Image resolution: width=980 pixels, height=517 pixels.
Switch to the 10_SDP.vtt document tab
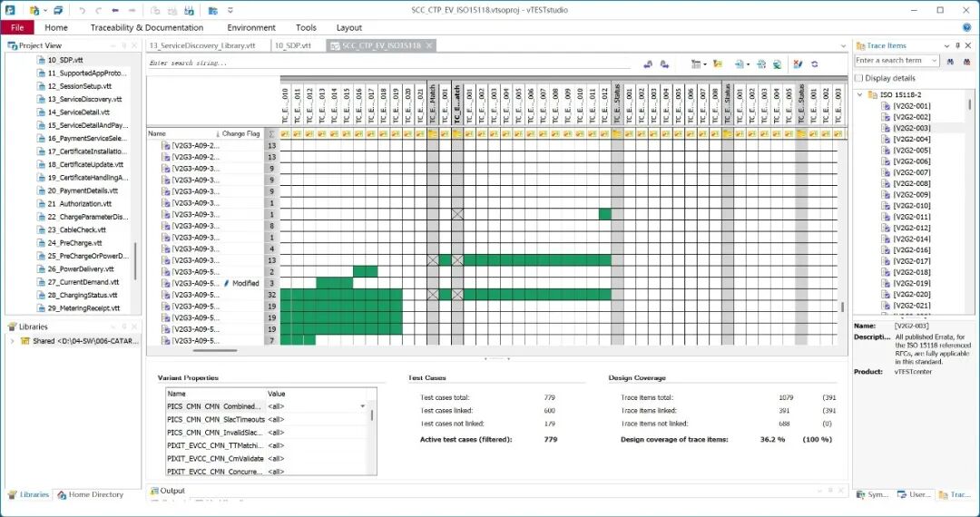pyautogui.click(x=293, y=45)
